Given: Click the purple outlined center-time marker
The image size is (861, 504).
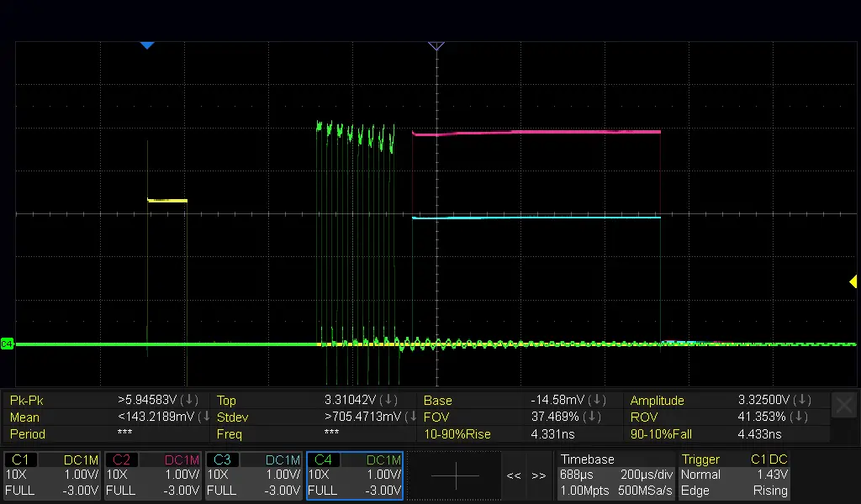Looking at the screenshot, I should 436,46.
